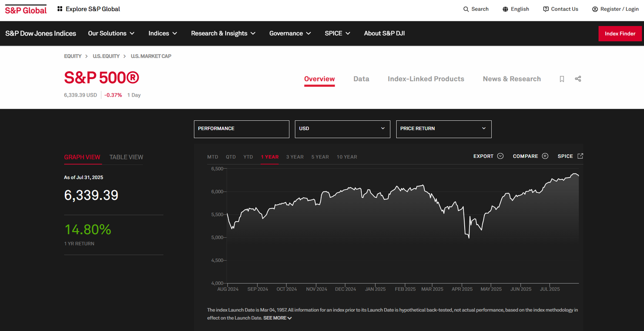Click the globe language icon

click(505, 9)
